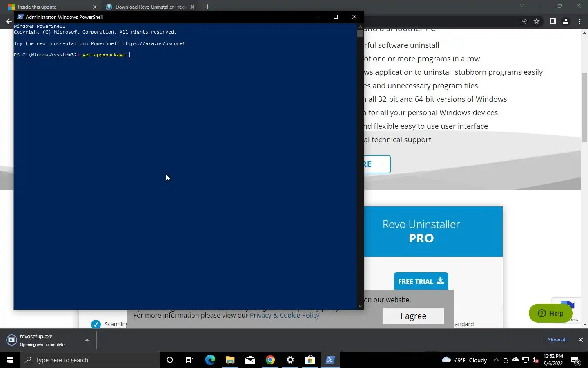Close the downloads bar

(580, 340)
